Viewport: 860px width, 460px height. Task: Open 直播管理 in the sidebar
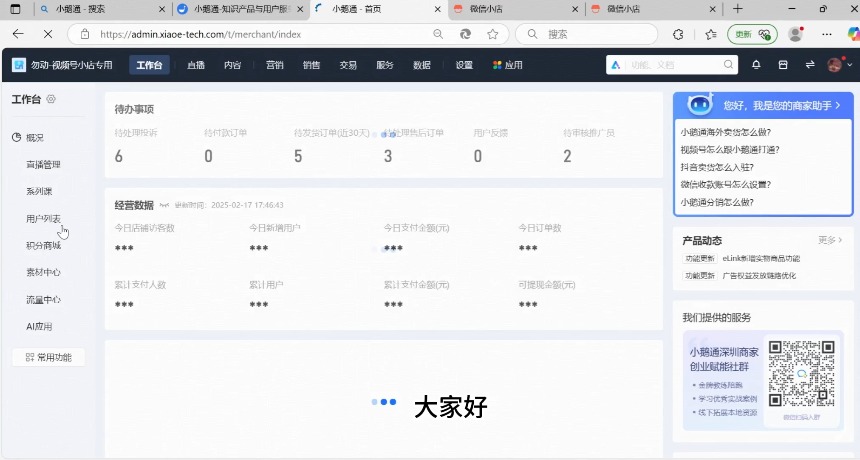click(x=43, y=164)
